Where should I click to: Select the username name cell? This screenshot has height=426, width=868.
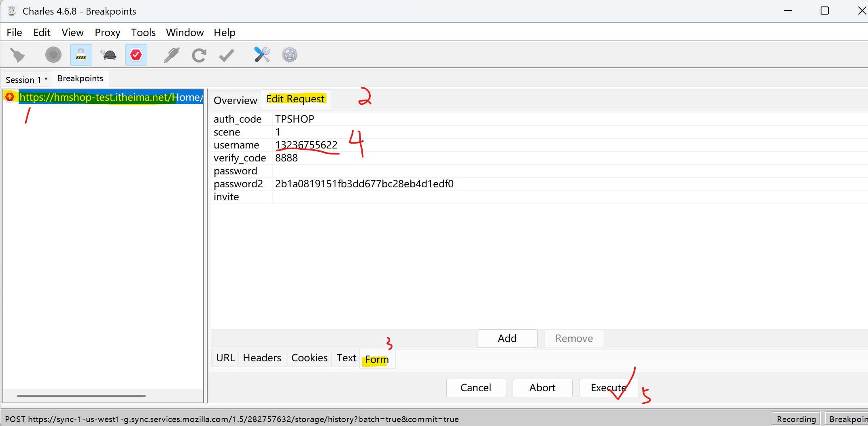[241, 145]
